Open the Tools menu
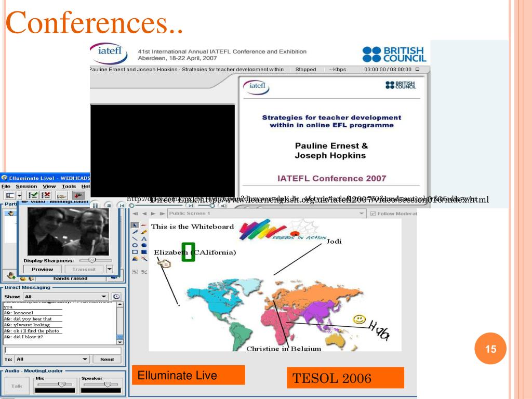 69,187
